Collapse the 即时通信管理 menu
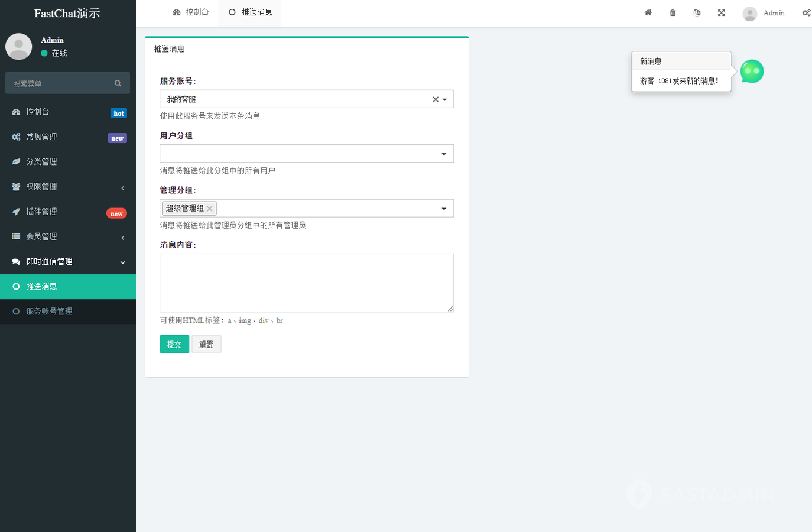The height and width of the screenshot is (532, 812). tap(68, 261)
